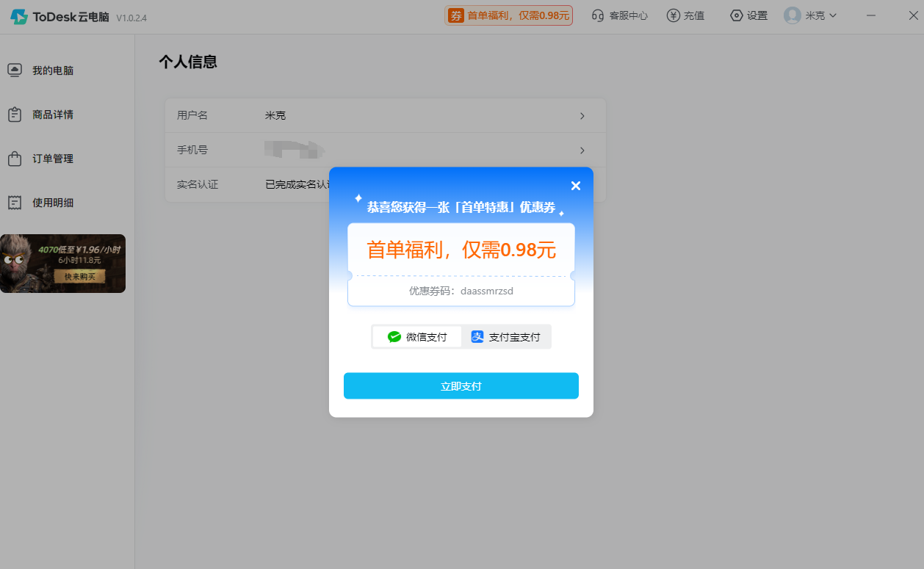Click the 我的电脑 monitor icon

pos(15,70)
